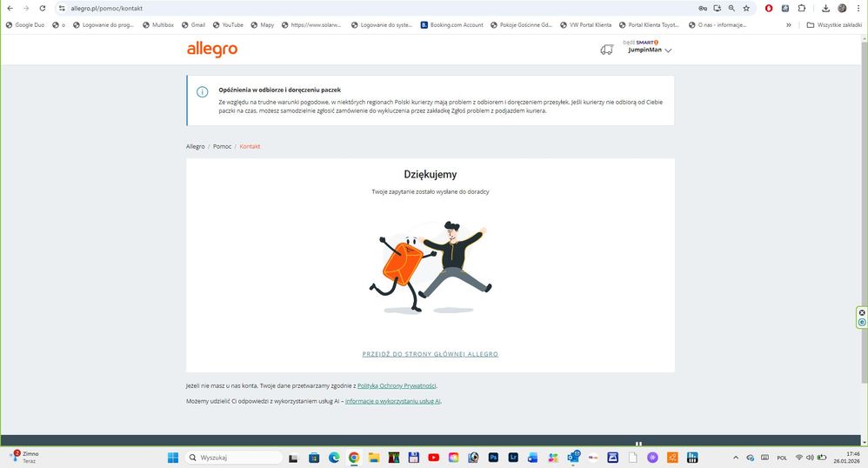Click 'Dziękujemy' heading text

(431, 175)
